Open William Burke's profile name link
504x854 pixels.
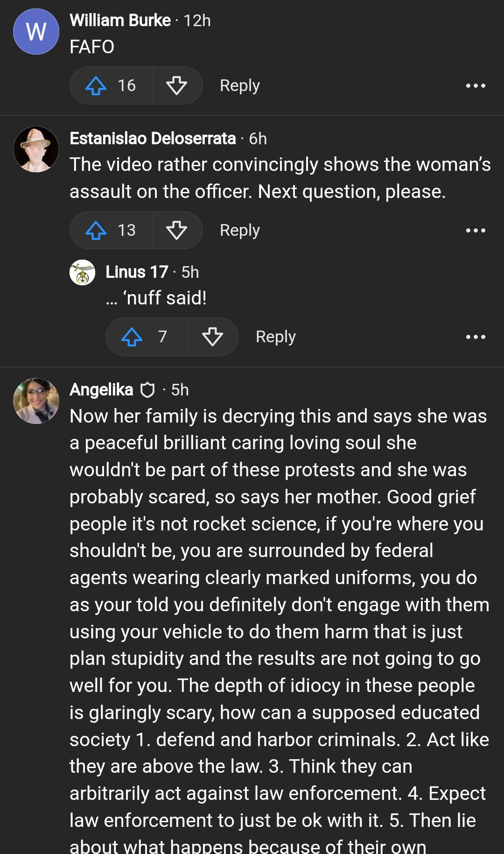(x=120, y=21)
